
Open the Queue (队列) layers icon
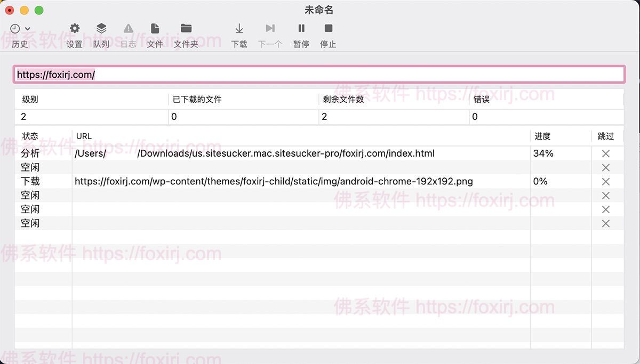point(101,29)
